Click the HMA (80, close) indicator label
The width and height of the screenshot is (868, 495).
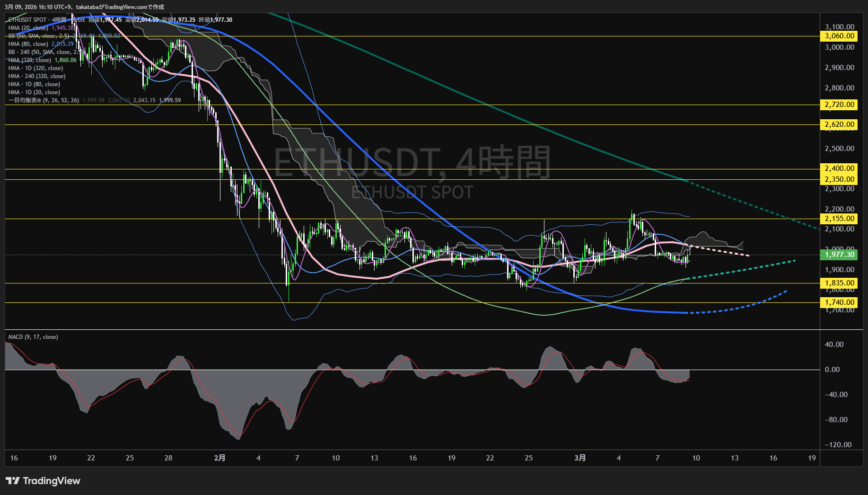click(28, 44)
